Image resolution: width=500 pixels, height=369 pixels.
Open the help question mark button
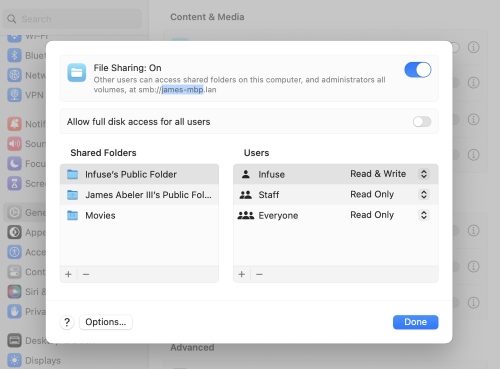click(67, 322)
